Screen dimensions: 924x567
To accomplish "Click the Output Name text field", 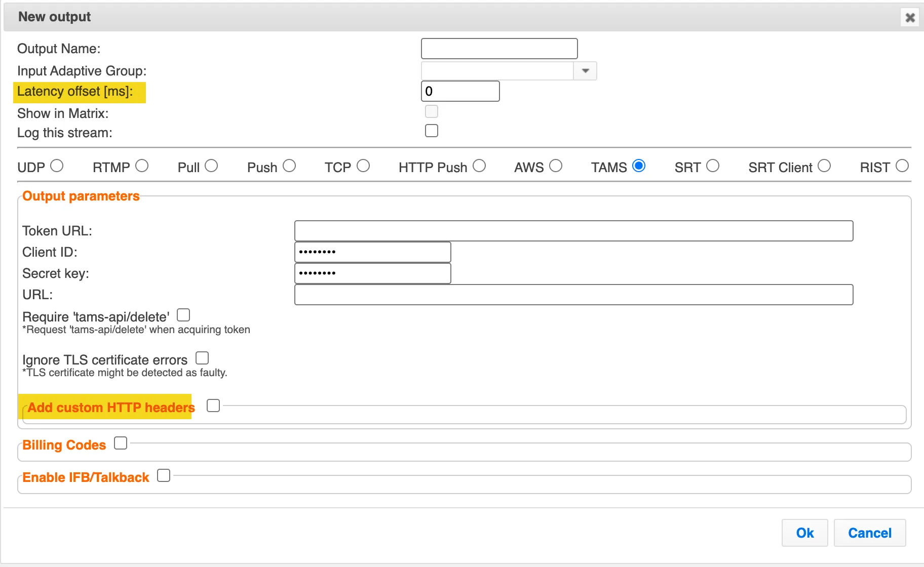I will click(499, 49).
